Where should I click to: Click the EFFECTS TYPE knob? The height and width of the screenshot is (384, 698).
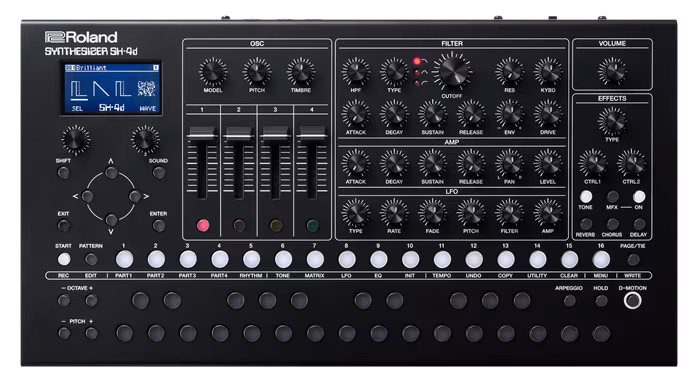pos(612,121)
